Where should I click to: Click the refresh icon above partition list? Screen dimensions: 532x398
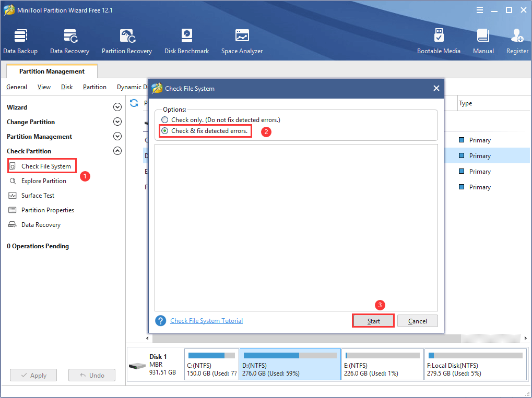134,103
